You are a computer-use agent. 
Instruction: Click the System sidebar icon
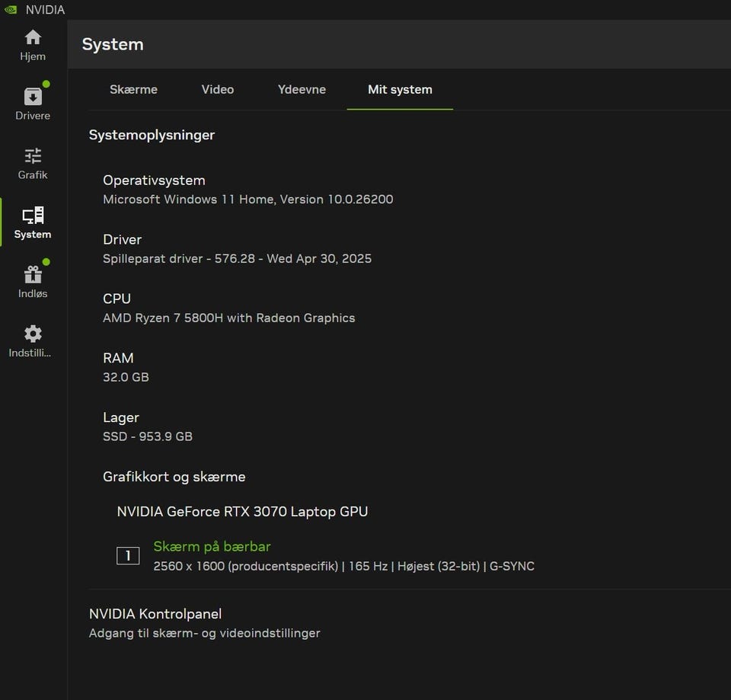pos(33,216)
